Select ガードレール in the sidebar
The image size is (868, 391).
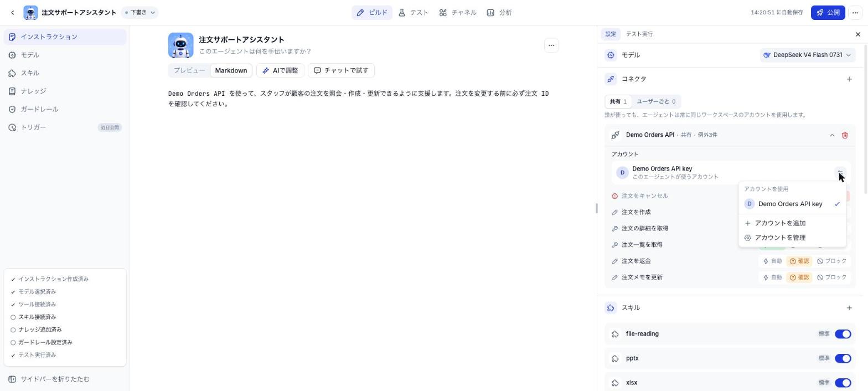65,109
